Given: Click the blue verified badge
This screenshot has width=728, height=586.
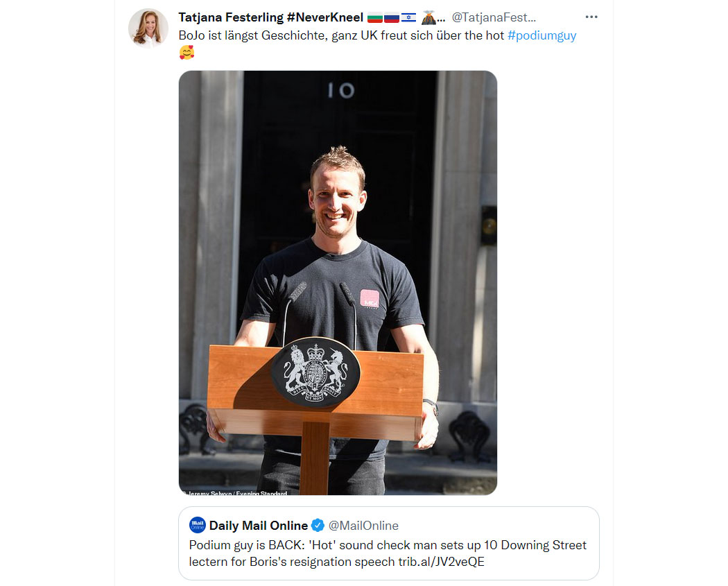Looking at the screenshot, I should click(x=318, y=525).
